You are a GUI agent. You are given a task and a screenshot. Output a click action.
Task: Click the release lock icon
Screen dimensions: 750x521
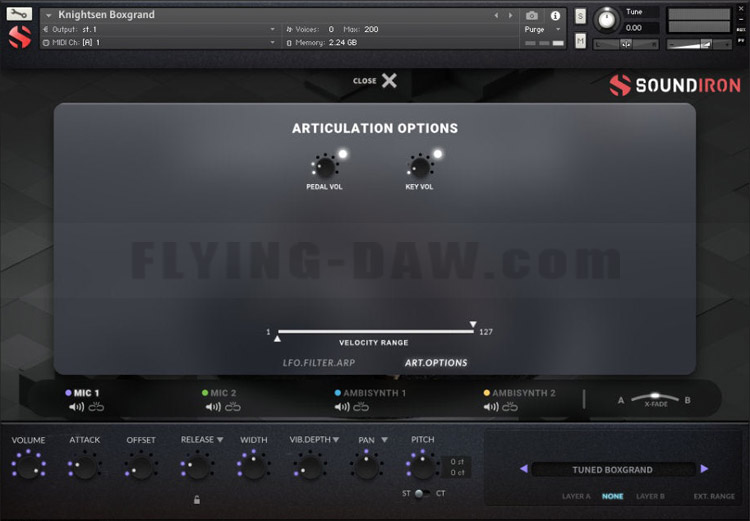(x=197, y=500)
